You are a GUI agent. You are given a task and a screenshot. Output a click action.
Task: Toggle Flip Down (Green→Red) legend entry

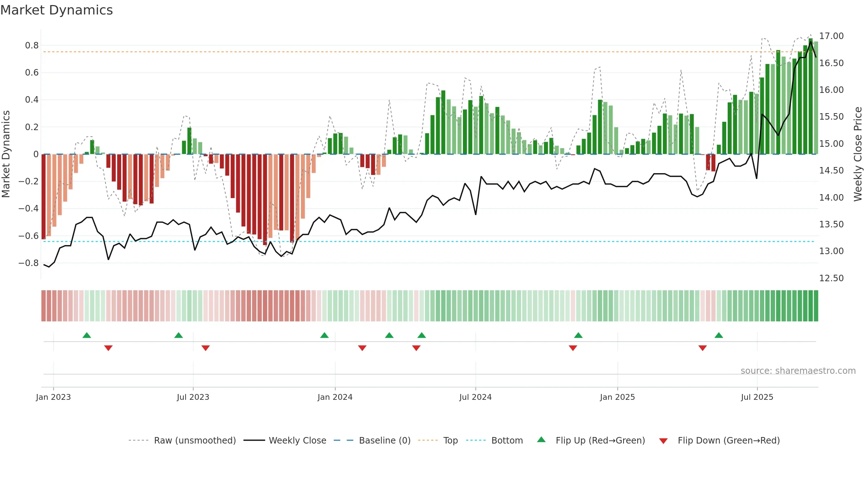[719, 440]
